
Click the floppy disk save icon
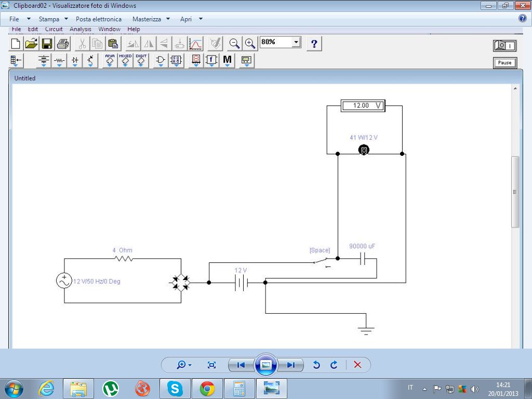point(47,44)
